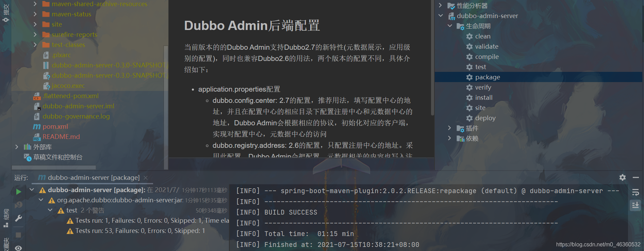644x251 pixels.
Task: Collapse the dubbo-admin-server [package] run node
Action: 32,190
